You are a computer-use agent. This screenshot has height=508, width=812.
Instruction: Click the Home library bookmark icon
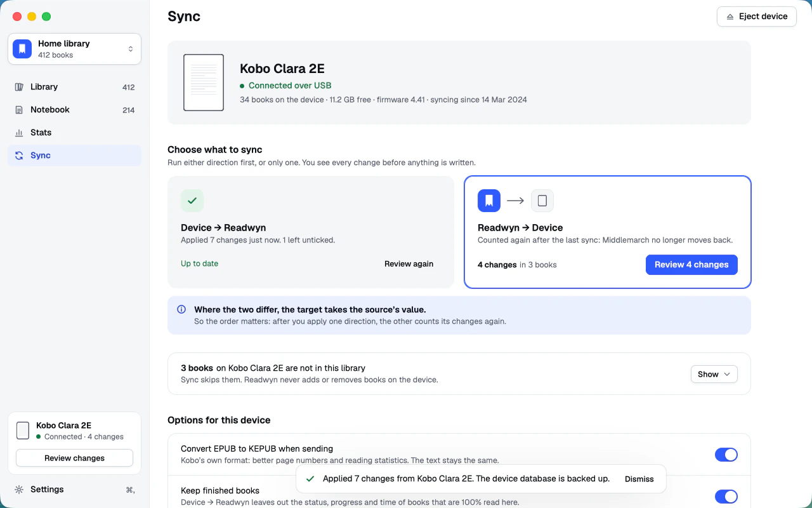[22, 49]
